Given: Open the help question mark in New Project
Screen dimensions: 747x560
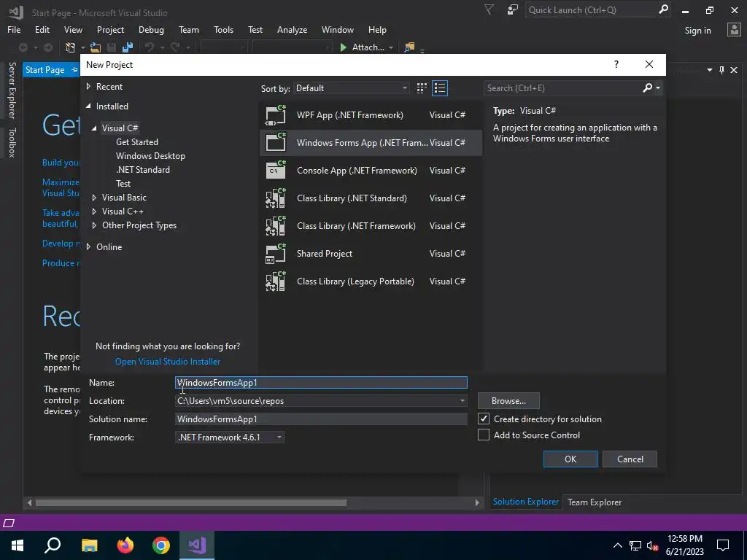Looking at the screenshot, I should point(616,64).
